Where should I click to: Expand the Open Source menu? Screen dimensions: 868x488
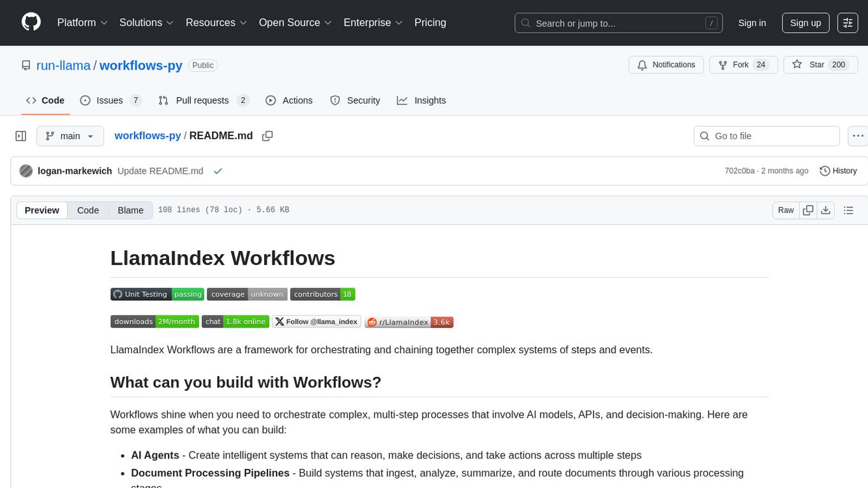296,22
